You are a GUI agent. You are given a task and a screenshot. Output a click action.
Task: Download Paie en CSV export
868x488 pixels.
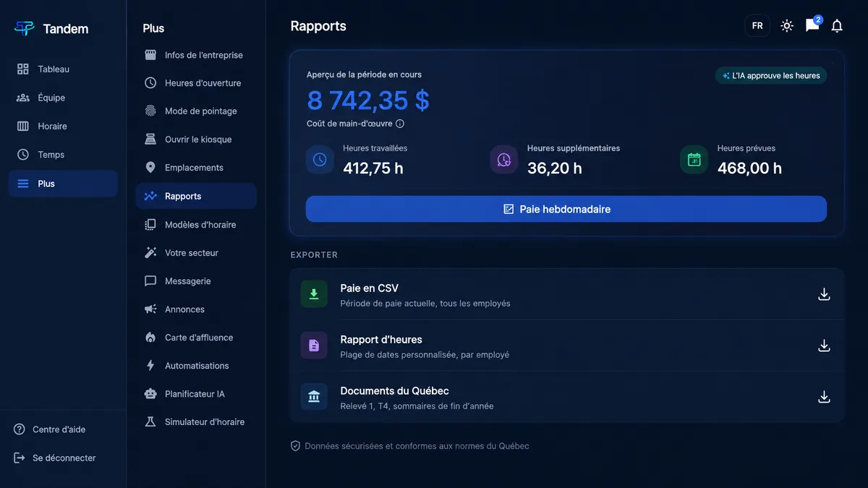click(824, 294)
